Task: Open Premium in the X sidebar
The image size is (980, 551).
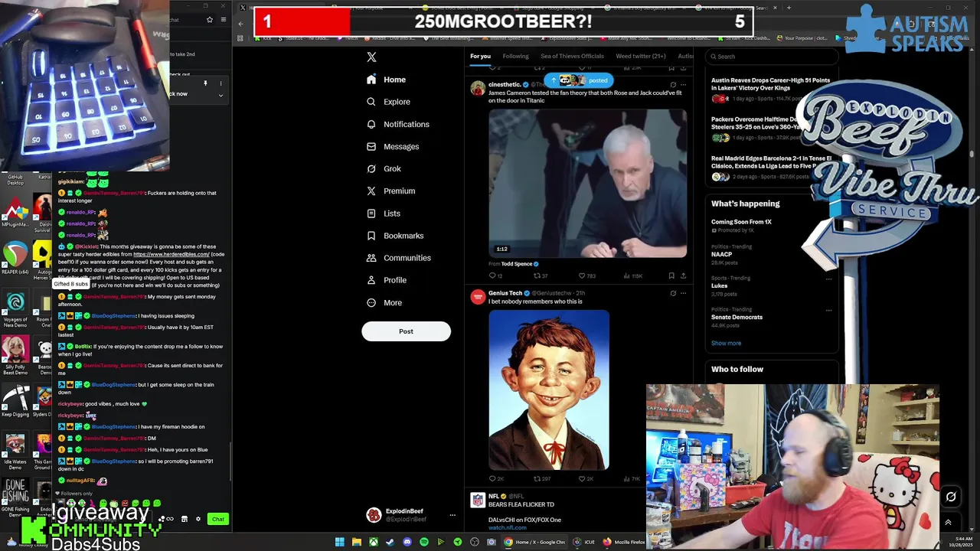Action: pos(390,191)
